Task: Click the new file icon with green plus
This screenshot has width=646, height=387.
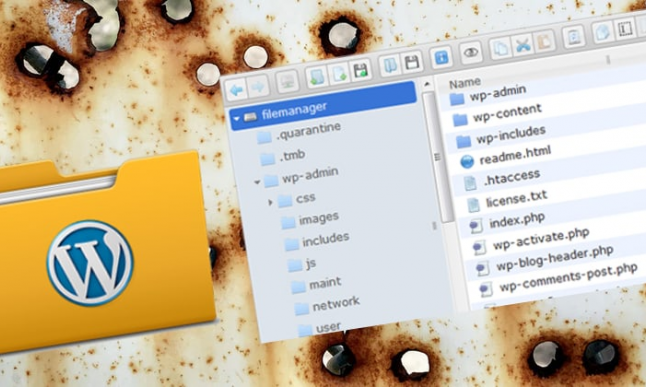Action: (x=339, y=74)
